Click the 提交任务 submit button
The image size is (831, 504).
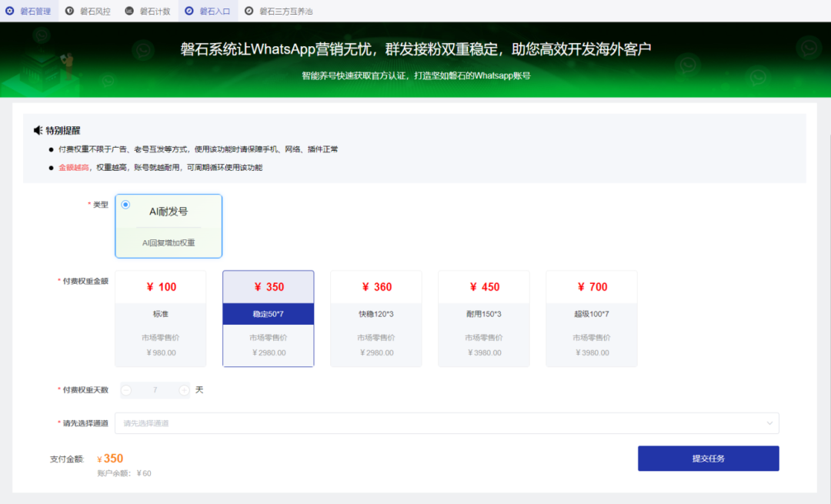708,458
